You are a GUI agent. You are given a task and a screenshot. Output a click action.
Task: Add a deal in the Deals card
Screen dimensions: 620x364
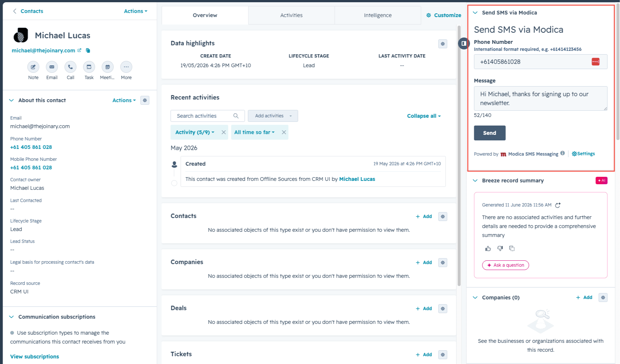pos(424,309)
